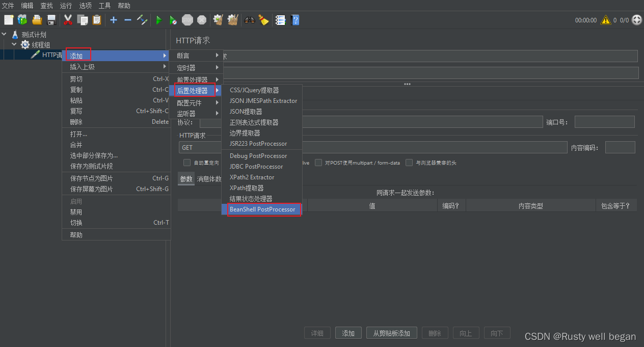Click the 端口号 input field
The height and width of the screenshot is (347, 644).
tap(604, 122)
